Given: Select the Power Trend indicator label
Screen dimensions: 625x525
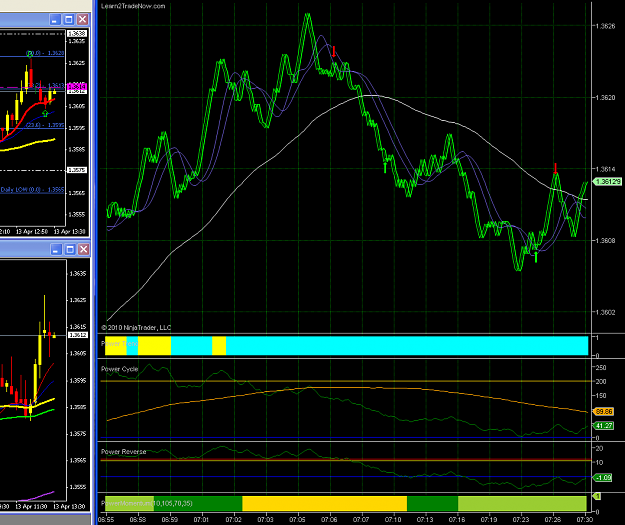Looking at the screenshot, I should (120, 344).
